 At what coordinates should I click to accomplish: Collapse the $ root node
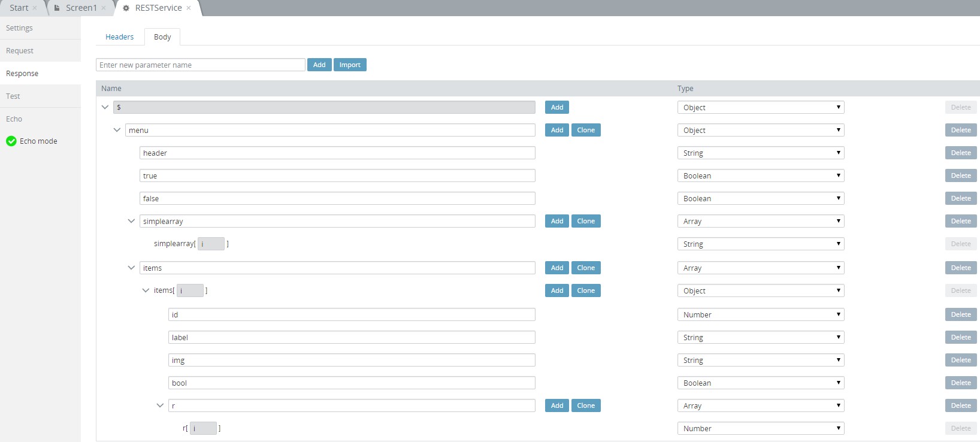point(105,107)
